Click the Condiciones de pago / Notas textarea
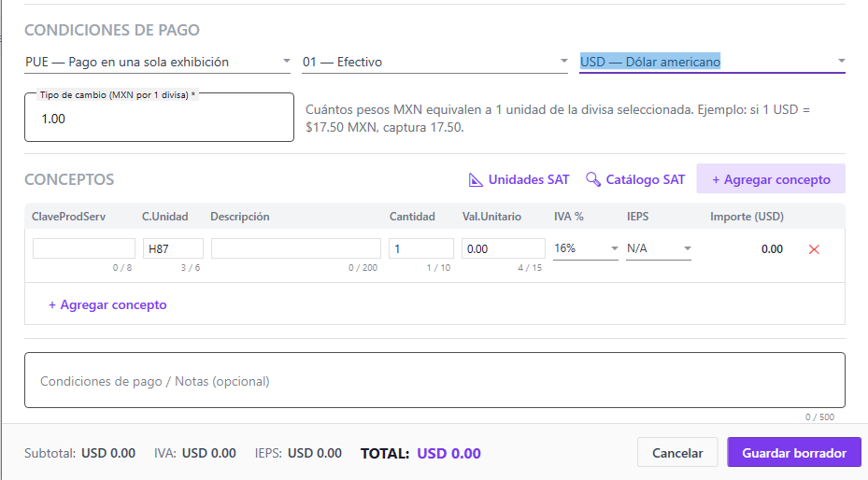 coord(434,380)
